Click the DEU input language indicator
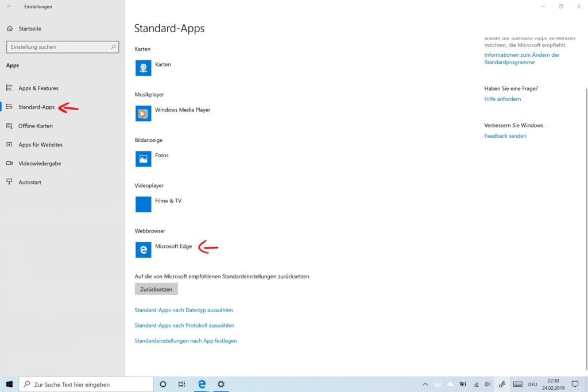Image resolution: width=588 pixels, height=392 pixels. click(532, 384)
